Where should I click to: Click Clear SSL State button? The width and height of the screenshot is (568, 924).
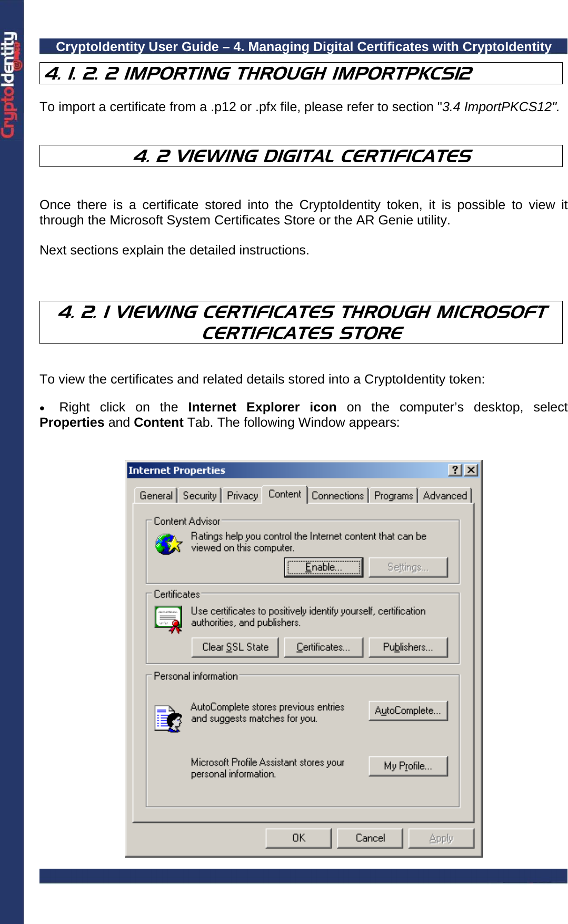(235, 647)
